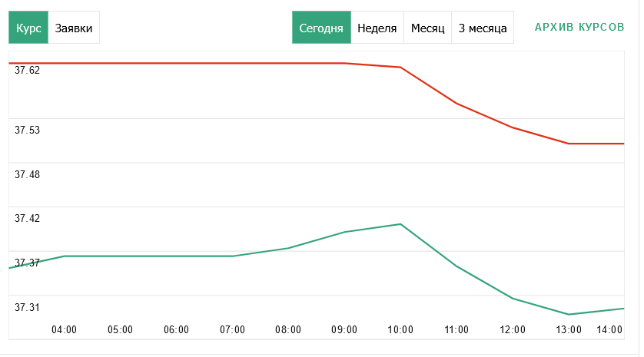644x357 pixels.
Task: Choose the 3 месяца range
Action: 483,28
